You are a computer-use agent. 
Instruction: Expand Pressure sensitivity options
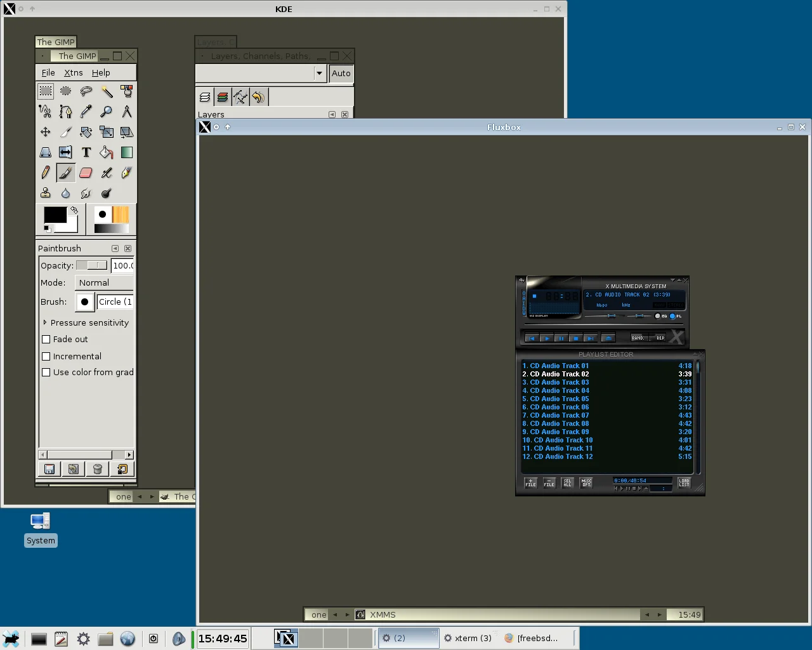point(45,322)
